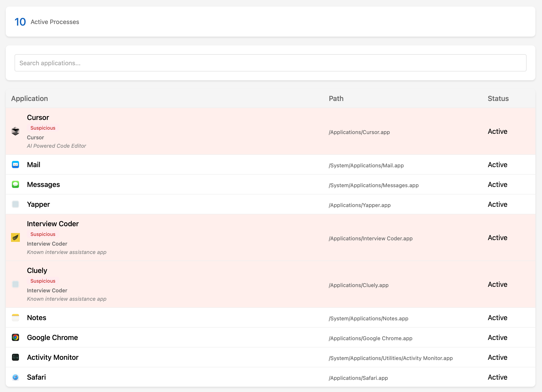This screenshot has width=542, height=392.
Task: Select the Google Chrome app path text
Action: point(370,338)
